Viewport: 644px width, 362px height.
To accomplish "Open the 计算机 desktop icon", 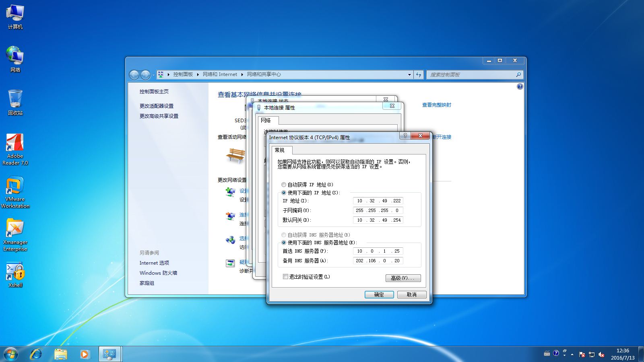I will (x=15, y=17).
